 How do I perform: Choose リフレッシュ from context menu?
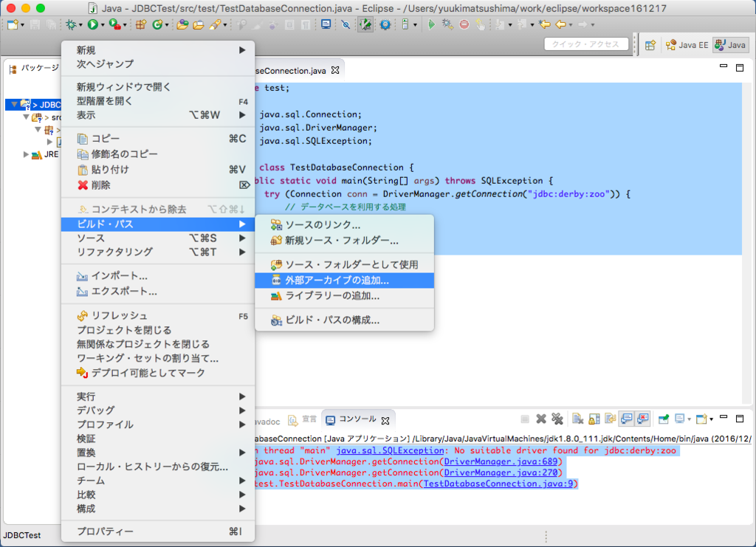click(x=158, y=316)
